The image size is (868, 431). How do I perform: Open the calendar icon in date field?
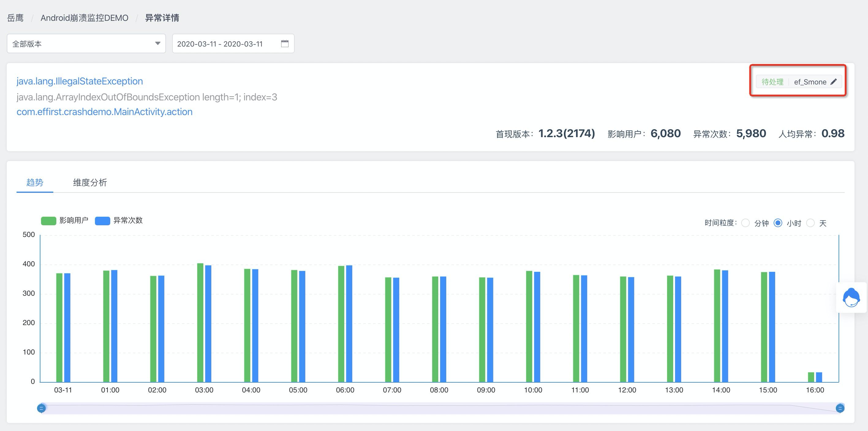285,43
